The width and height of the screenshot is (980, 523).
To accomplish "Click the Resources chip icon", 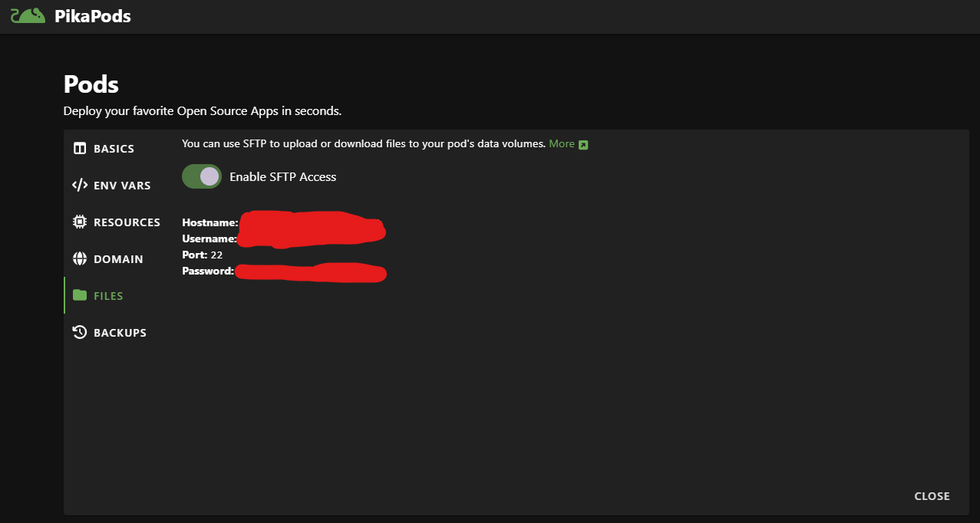I will [x=79, y=222].
